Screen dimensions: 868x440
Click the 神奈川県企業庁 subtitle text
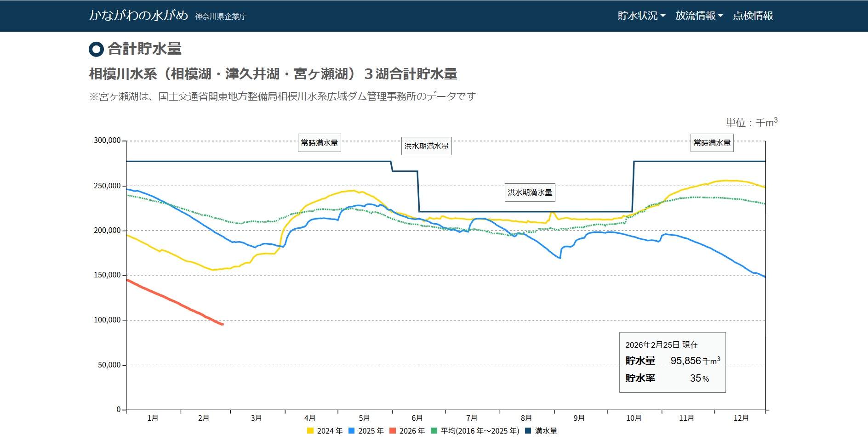(x=221, y=17)
